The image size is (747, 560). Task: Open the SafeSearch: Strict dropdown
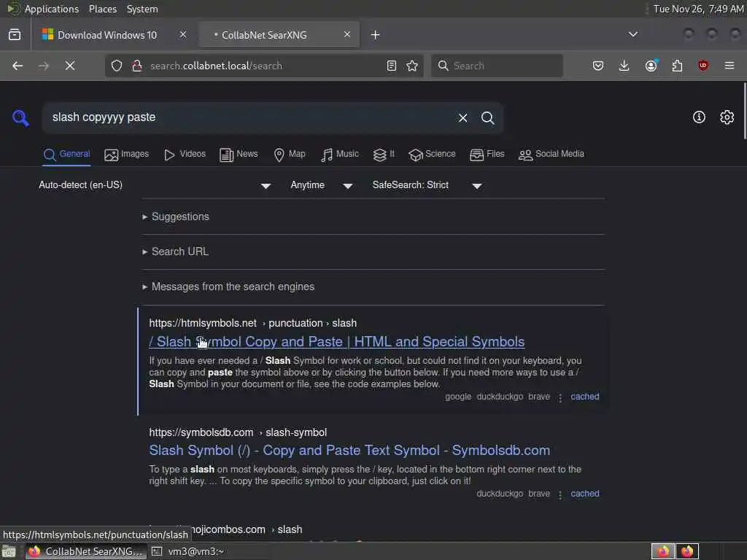click(x=427, y=185)
